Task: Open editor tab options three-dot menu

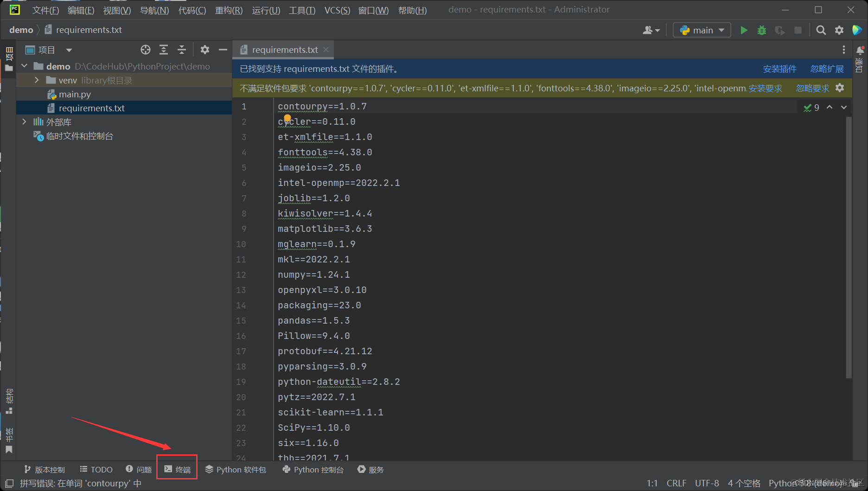Action: pos(844,50)
